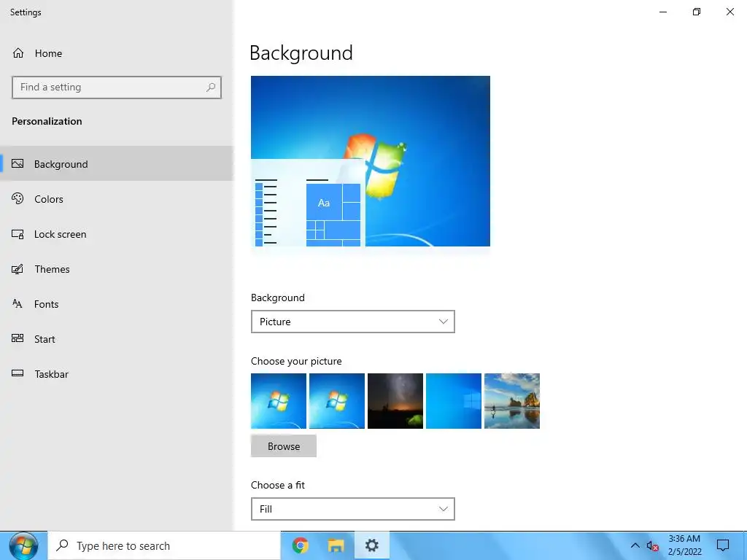
Task: Expand the Choose a fit dropdown
Action: (x=352, y=509)
